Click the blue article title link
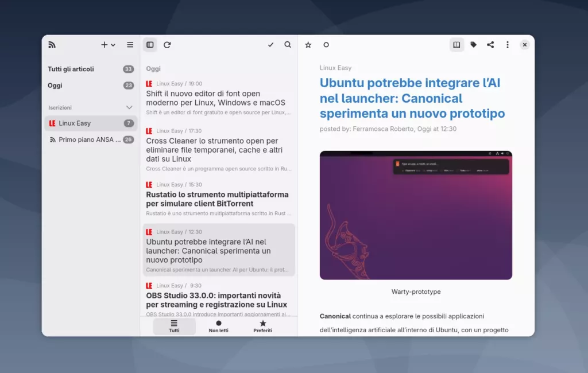588x373 pixels. 412,98
